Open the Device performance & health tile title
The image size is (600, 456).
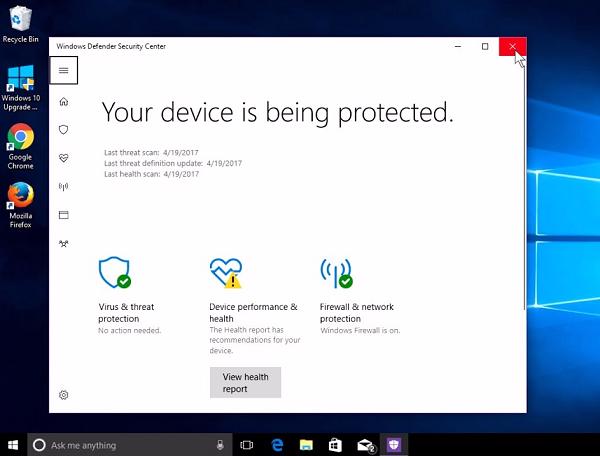pos(253,313)
